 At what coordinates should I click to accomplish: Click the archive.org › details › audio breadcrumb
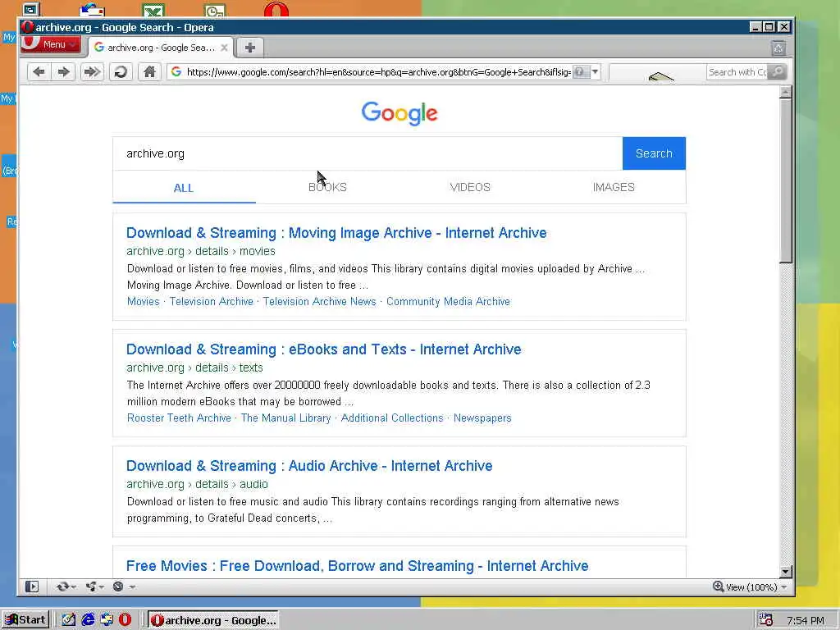tap(197, 484)
